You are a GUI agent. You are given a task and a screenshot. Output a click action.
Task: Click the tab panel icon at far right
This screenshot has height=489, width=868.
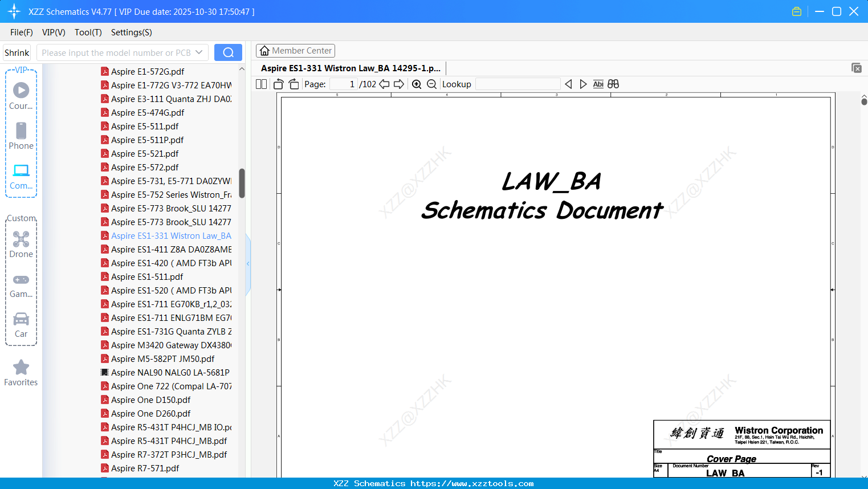point(857,68)
